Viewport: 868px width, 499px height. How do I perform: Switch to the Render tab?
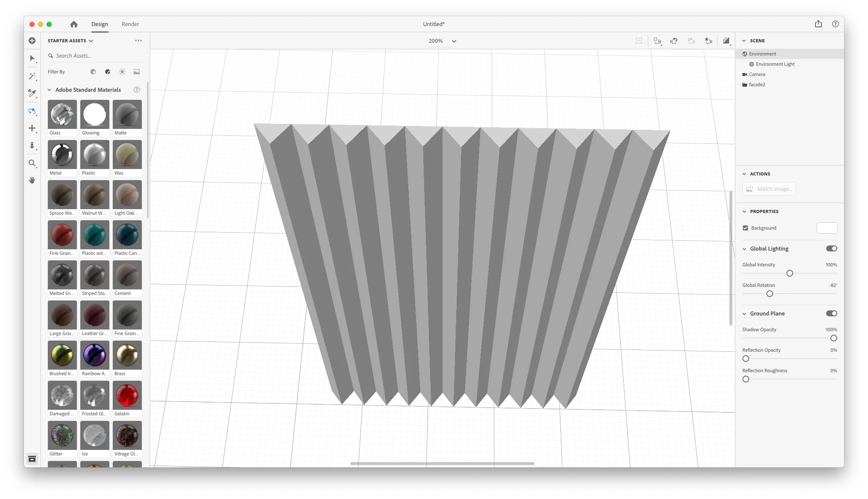130,24
